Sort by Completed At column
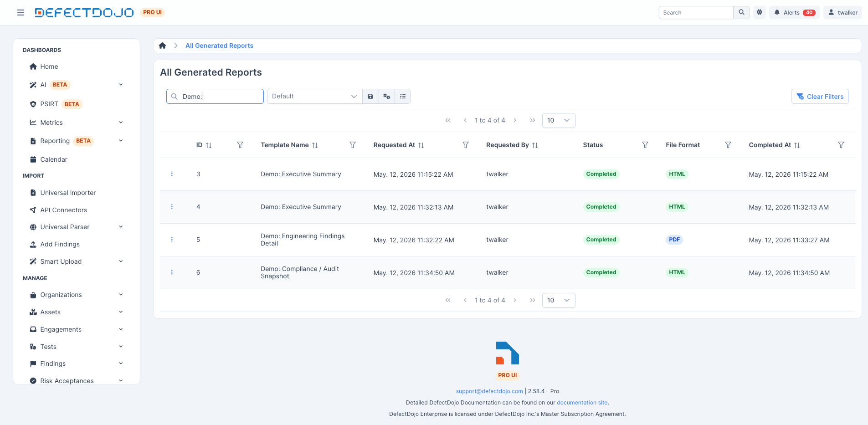Screen dimensions: 868x425 pyautogui.click(x=797, y=145)
